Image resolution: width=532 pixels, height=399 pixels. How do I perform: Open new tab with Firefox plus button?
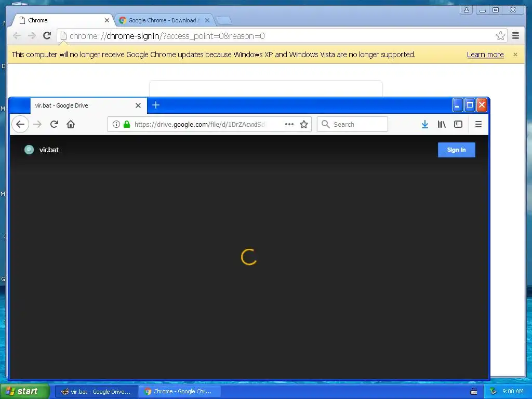(156, 105)
